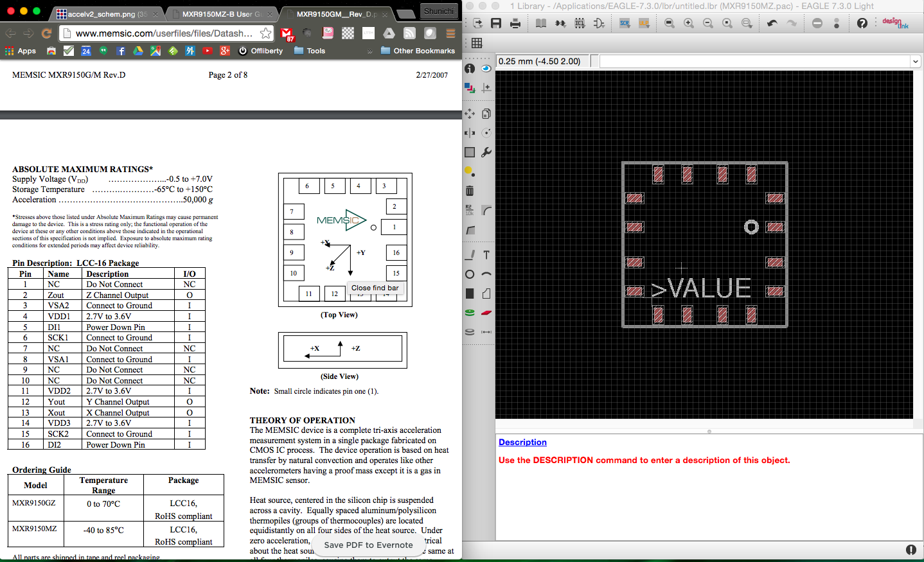Open layer Display settings tool
Viewport: 924px width, 562px height.
pyautogui.click(x=470, y=88)
